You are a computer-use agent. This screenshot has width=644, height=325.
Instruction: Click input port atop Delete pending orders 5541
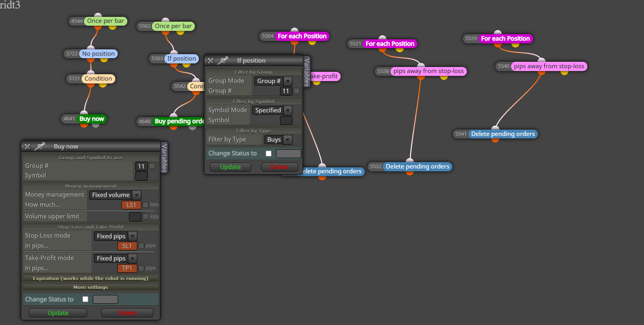496,128
